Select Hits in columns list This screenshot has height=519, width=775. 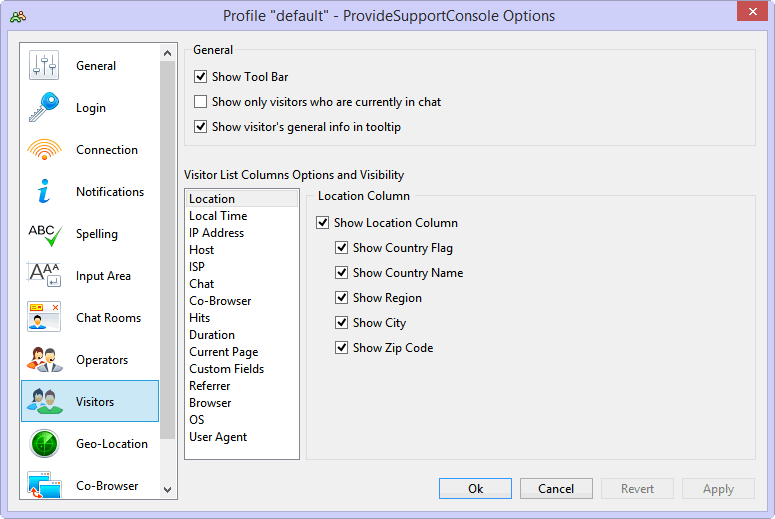242,318
